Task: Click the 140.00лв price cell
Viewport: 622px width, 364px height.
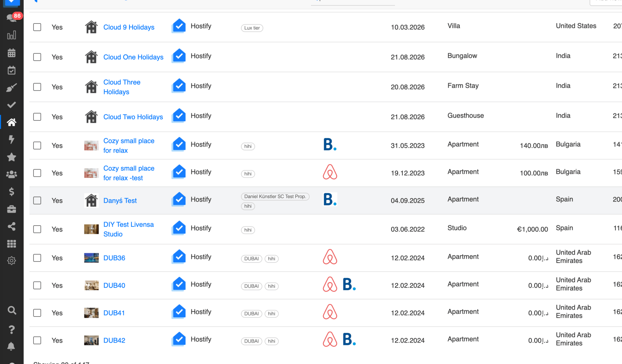Action: click(x=534, y=146)
